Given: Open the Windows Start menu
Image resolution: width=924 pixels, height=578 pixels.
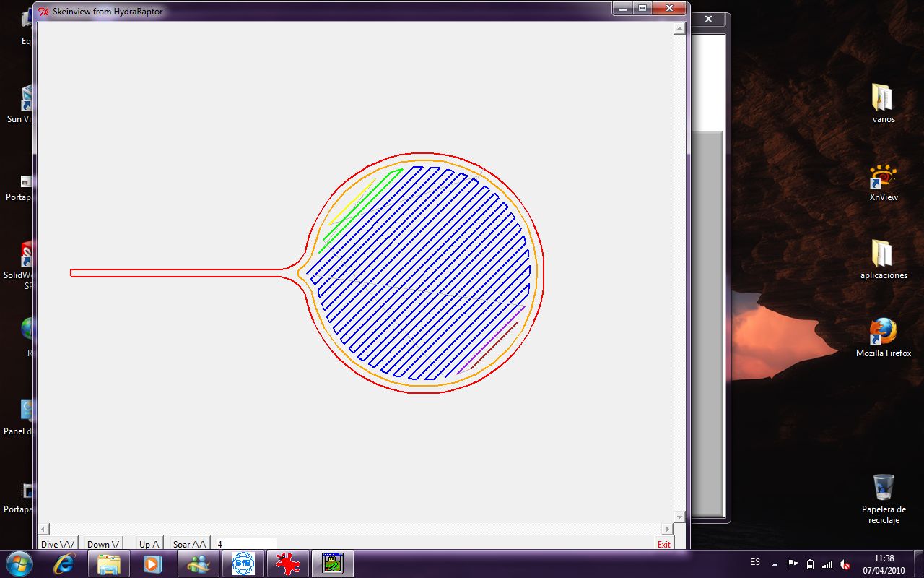Looking at the screenshot, I should tap(19, 564).
